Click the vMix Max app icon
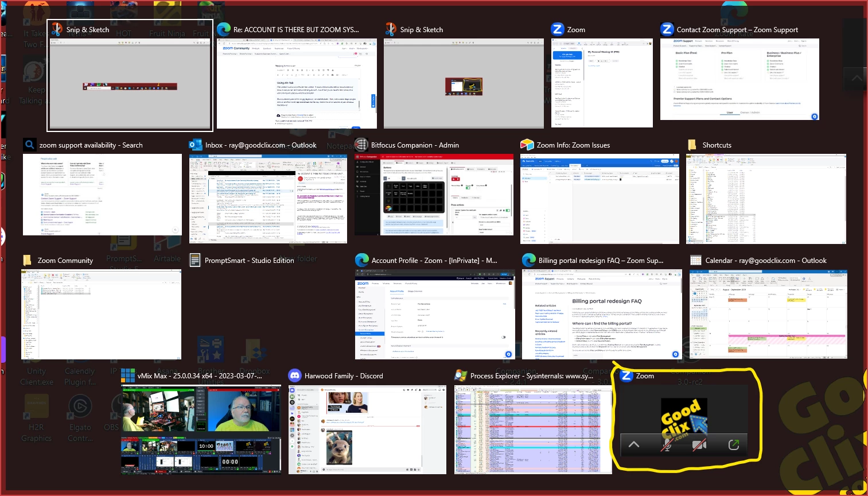Screen dimensions: 868x496 (128, 375)
